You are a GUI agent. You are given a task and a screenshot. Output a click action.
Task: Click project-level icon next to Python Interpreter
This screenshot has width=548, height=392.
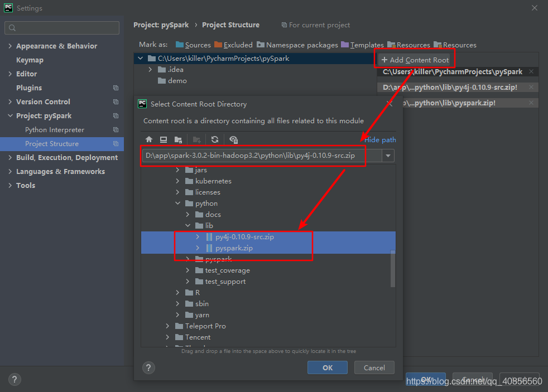pos(116,130)
